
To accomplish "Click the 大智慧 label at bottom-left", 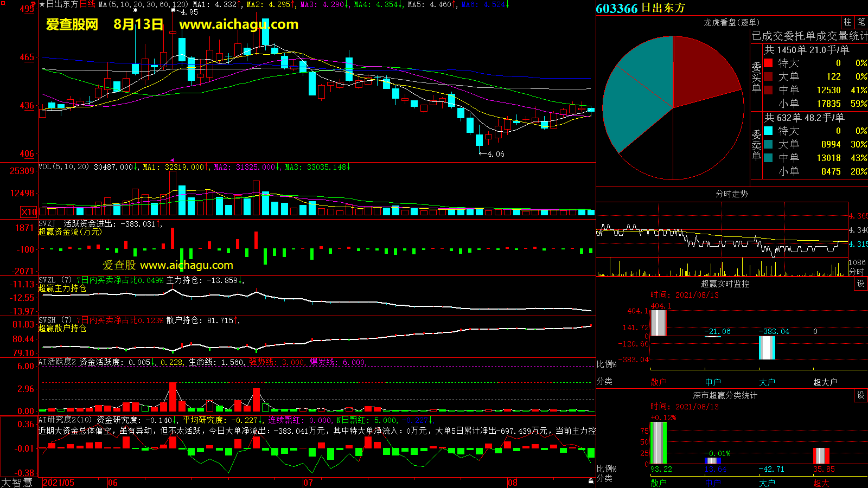I will pyautogui.click(x=17, y=483).
